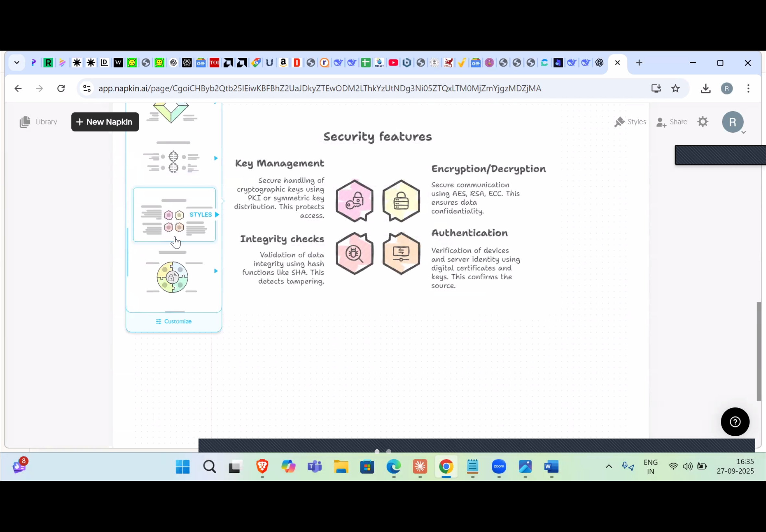
Task: Select the integrity check bug magnifier icon
Action: coord(354,254)
